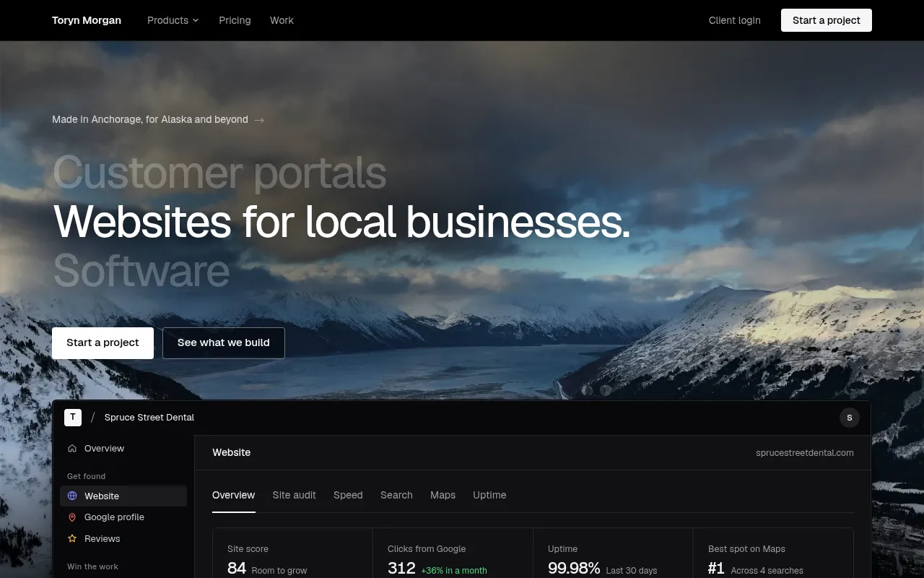The image size is (924, 578).
Task: Click the Reviews star icon
Action: point(72,538)
